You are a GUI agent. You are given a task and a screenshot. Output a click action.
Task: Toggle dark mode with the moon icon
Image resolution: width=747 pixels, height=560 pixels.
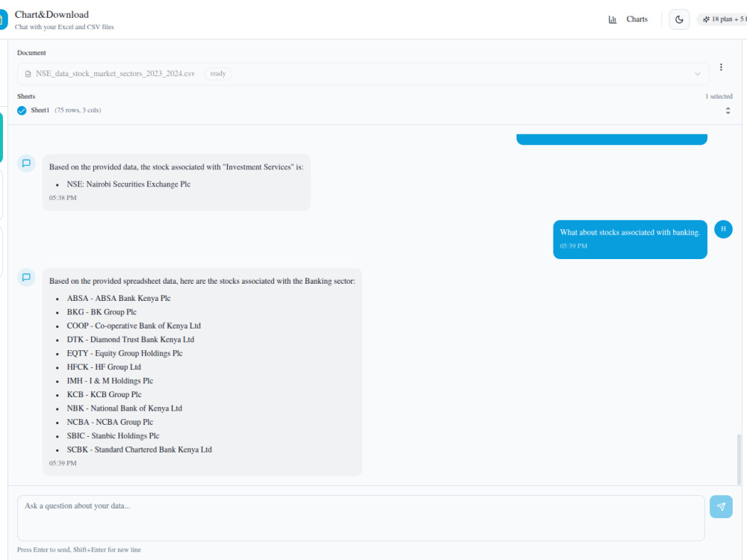(x=679, y=19)
